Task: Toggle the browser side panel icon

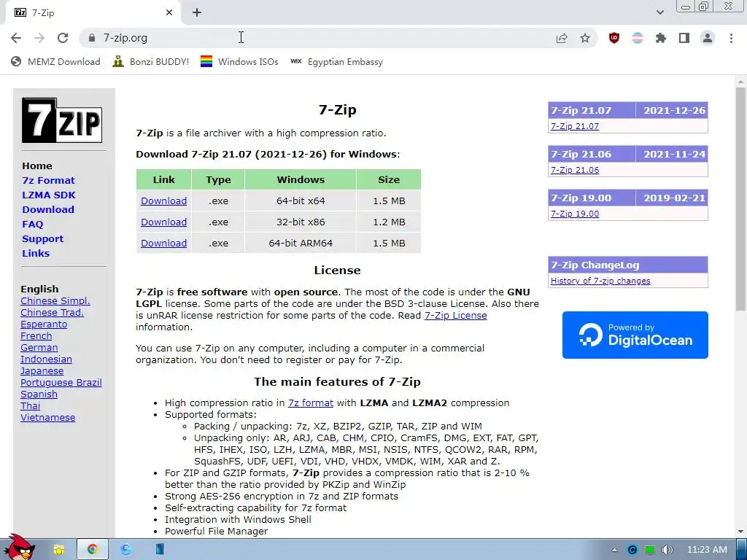Action: pyautogui.click(x=684, y=38)
